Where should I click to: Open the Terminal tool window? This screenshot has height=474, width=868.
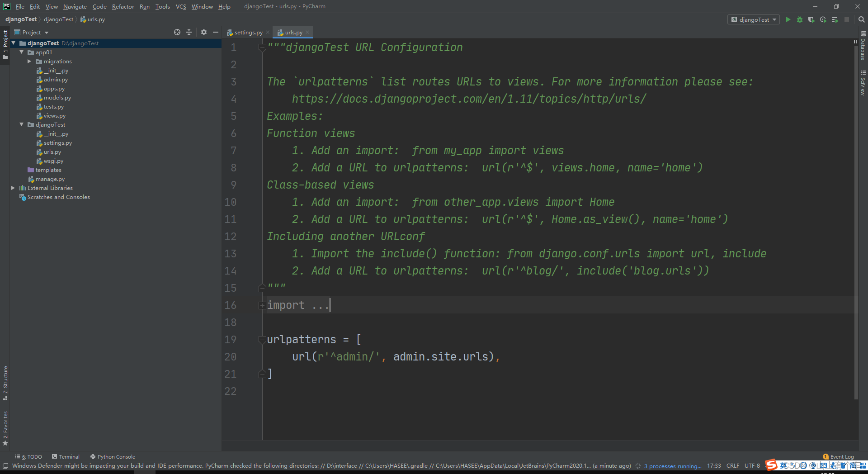click(66, 457)
